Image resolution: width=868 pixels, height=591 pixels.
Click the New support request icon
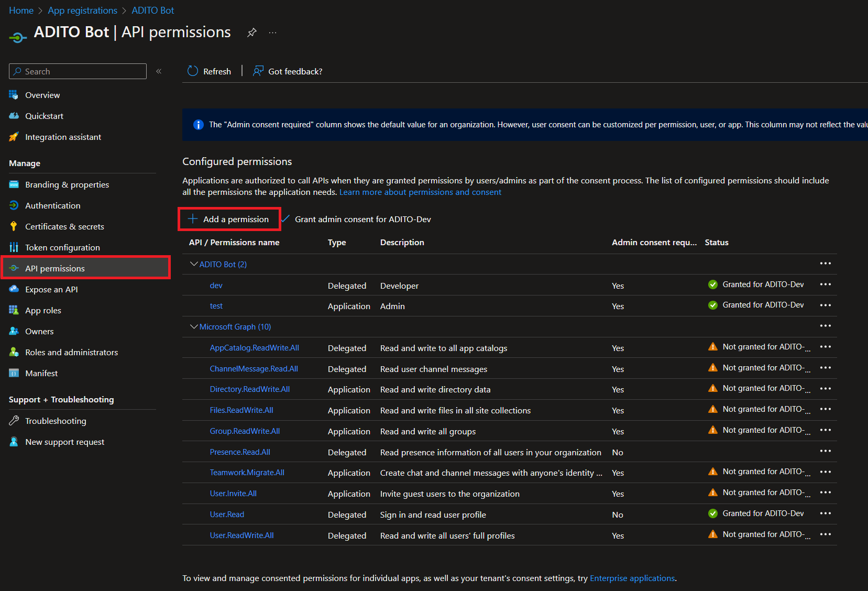14,442
